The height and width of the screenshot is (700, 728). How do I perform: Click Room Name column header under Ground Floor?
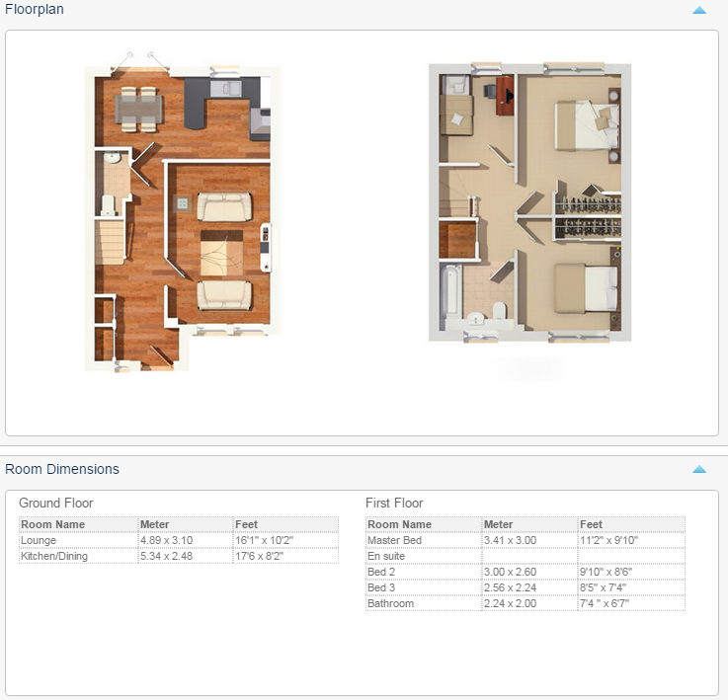53,525
